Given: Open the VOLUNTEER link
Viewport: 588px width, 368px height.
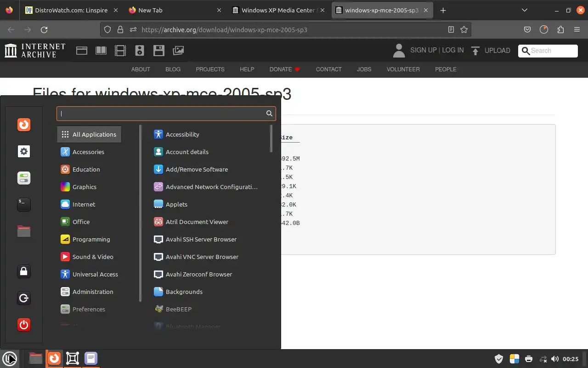Looking at the screenshot, I should point(403,69).
